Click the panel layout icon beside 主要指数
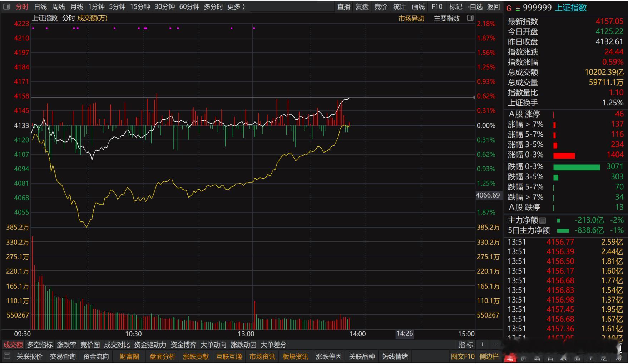 coord(470,18)
